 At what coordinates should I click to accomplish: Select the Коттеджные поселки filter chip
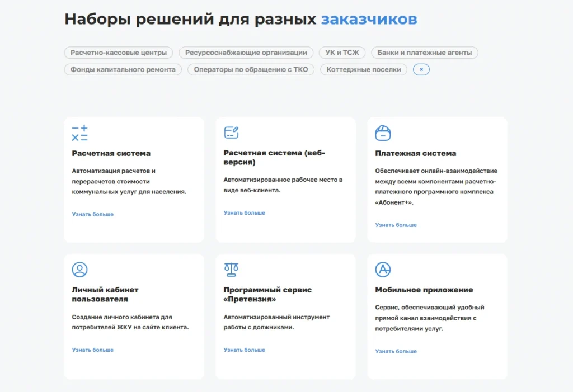(364, 69)
